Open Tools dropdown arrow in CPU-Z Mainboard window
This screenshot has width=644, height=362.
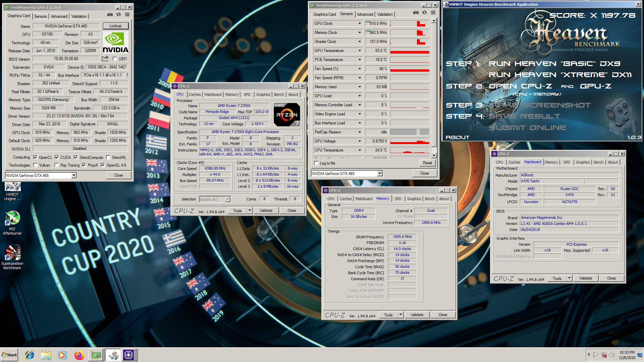[569, 278]
